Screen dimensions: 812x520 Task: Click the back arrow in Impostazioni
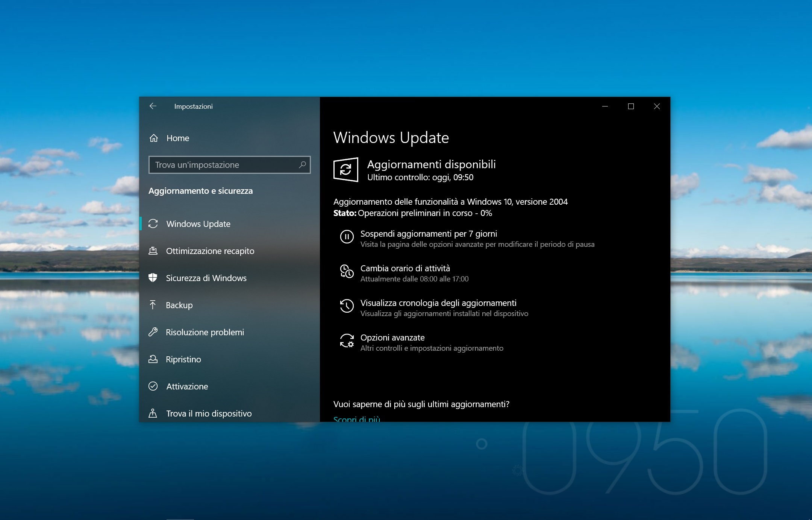point(153,106)
